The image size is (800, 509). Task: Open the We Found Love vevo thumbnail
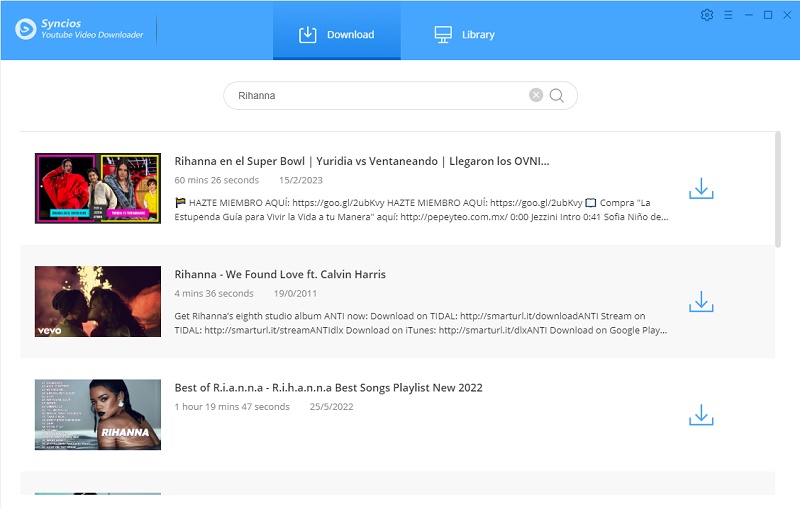(98, 301)
